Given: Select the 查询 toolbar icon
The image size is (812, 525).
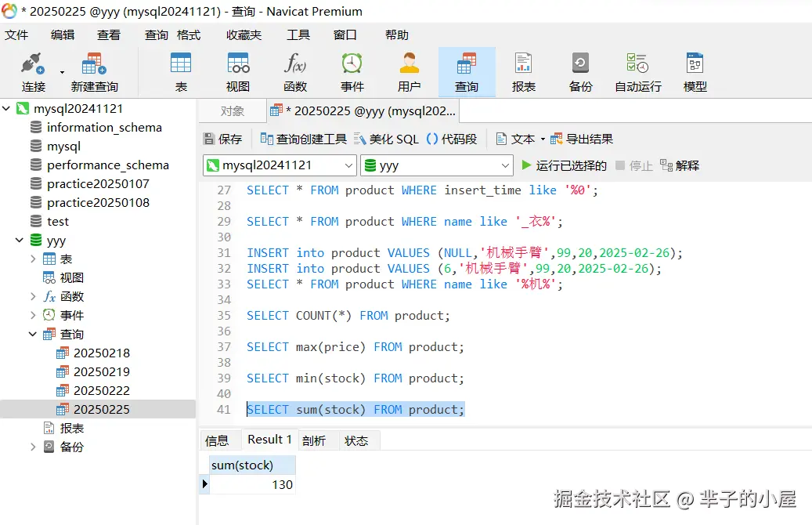Looking at the screenshot, I should (x=467, y=72).
